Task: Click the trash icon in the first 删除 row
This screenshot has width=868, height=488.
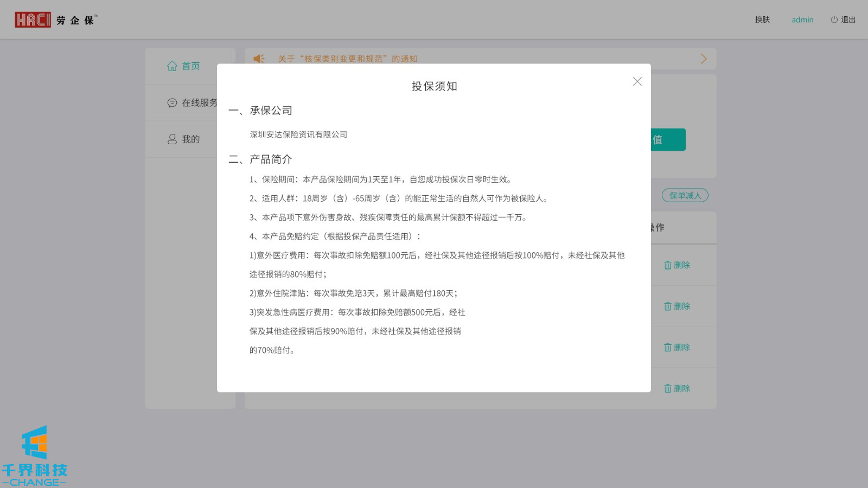Action: (668, 265)
